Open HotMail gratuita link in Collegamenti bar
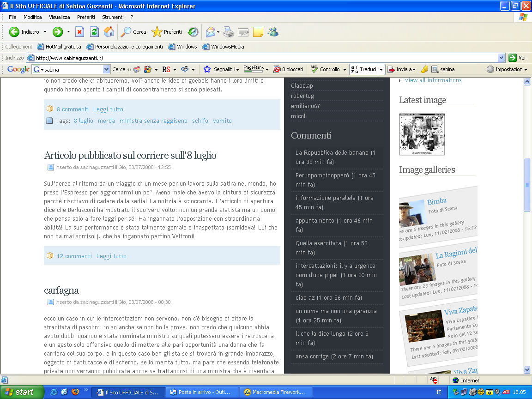 click(60, 47)
